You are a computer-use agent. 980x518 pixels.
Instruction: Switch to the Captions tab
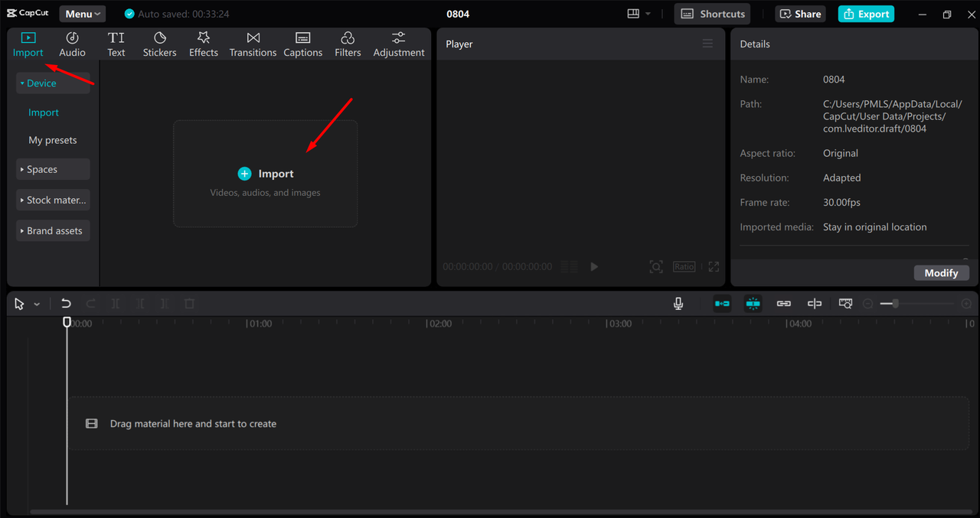tap(302, 44)
